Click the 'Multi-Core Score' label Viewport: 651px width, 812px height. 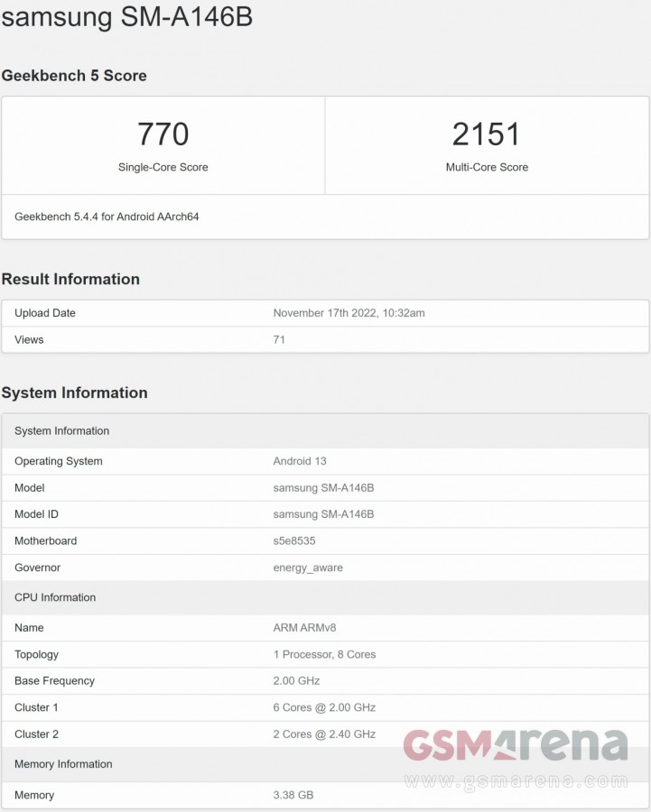pos(488,167)
